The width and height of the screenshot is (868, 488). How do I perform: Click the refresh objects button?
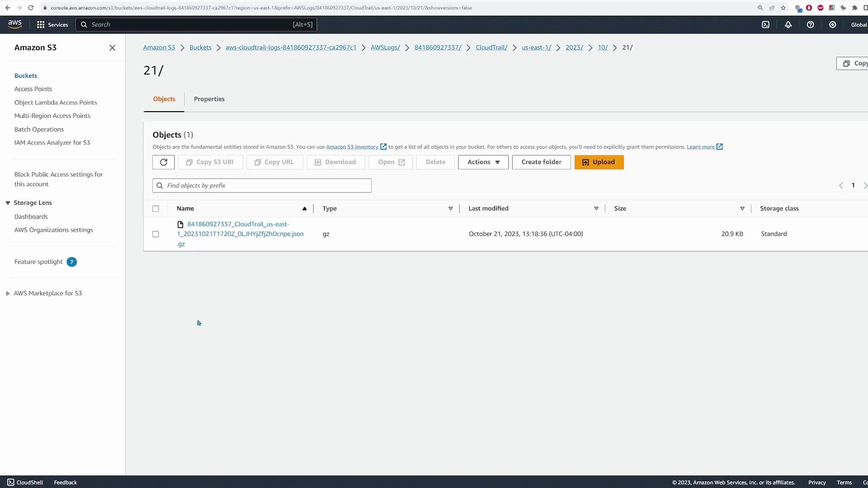coord(163,162)
